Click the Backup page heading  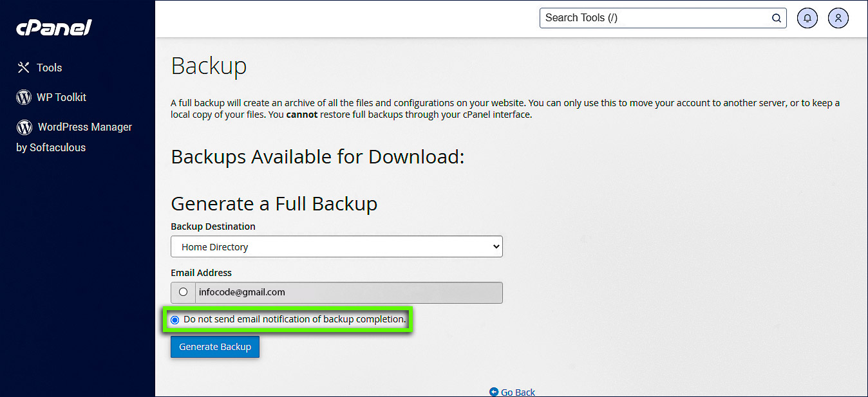pos(209,66)
